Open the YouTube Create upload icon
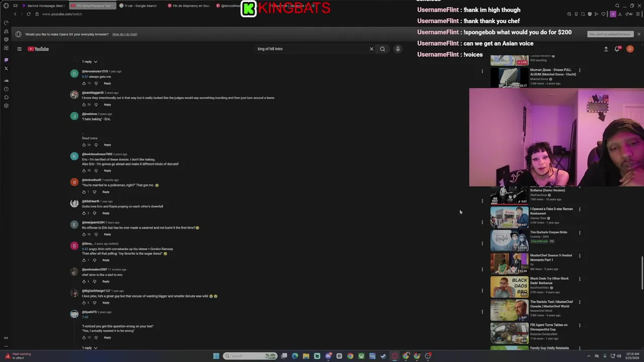Viewport: 644px width, 362px height. tap(606, 49)
